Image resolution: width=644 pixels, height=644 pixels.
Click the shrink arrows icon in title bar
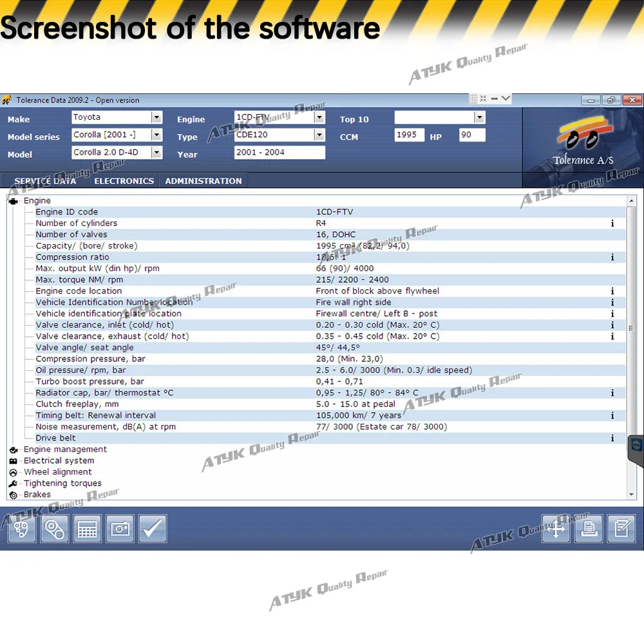pyautogui.click(x=483, y=99)
